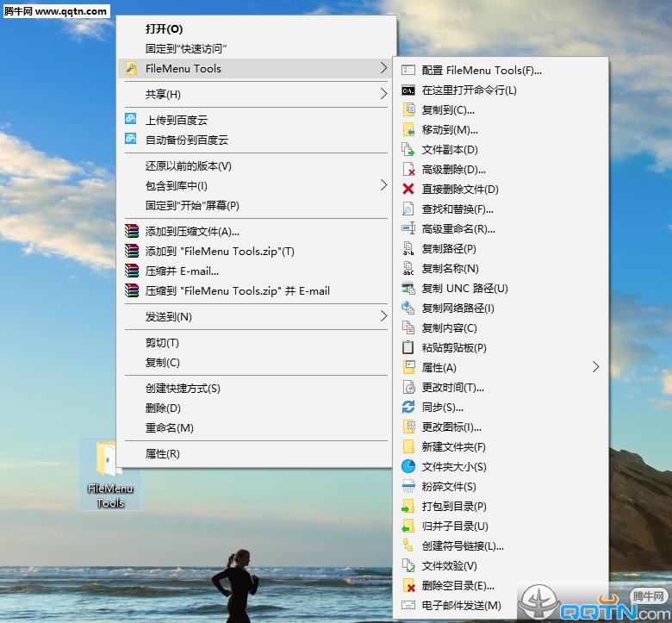Click the pie chart icon for 文件夹大小
672x623 pixels.
coord(408,467)
